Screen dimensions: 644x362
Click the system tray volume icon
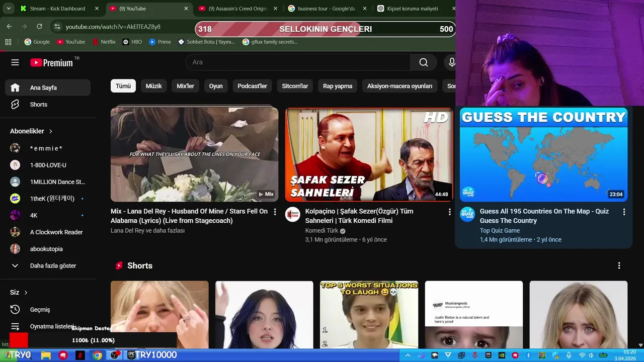point(592,355)
